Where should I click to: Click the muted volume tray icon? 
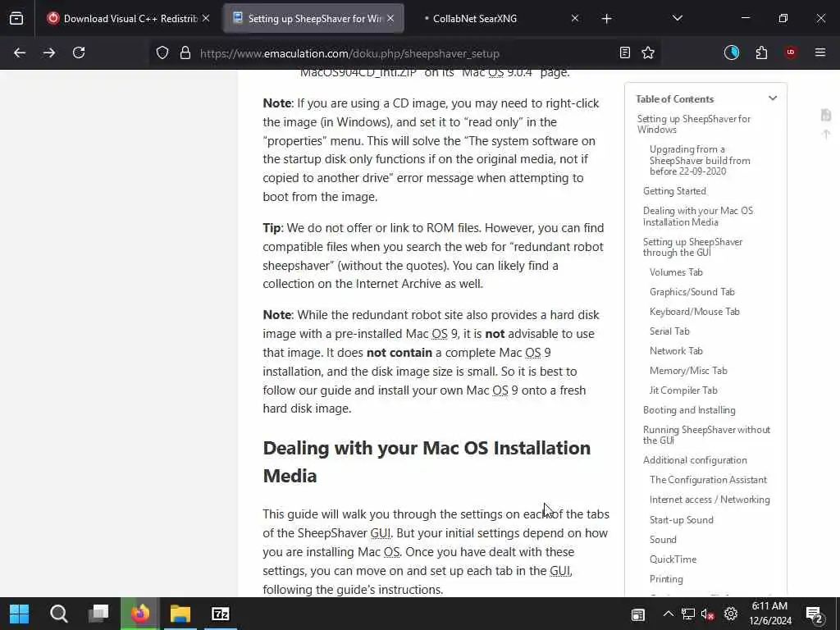point(708,614)
